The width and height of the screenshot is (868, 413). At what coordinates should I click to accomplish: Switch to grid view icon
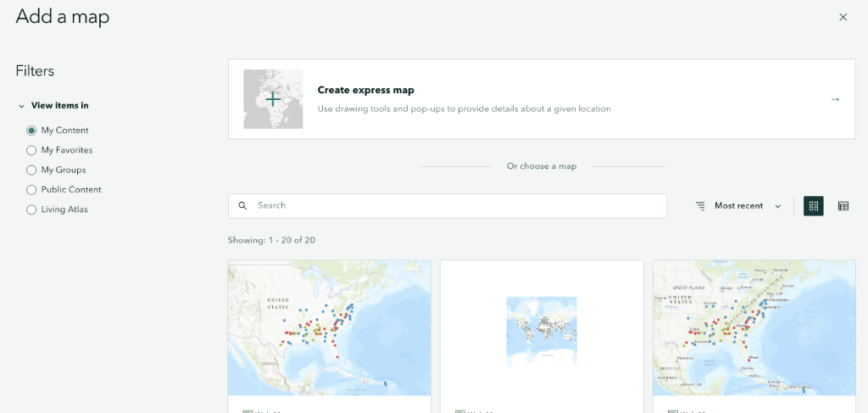[813, 206]
